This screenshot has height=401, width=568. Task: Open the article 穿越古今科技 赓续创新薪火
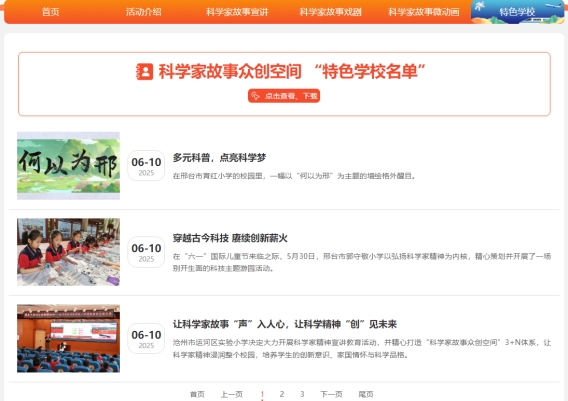(x=230, y=238)
